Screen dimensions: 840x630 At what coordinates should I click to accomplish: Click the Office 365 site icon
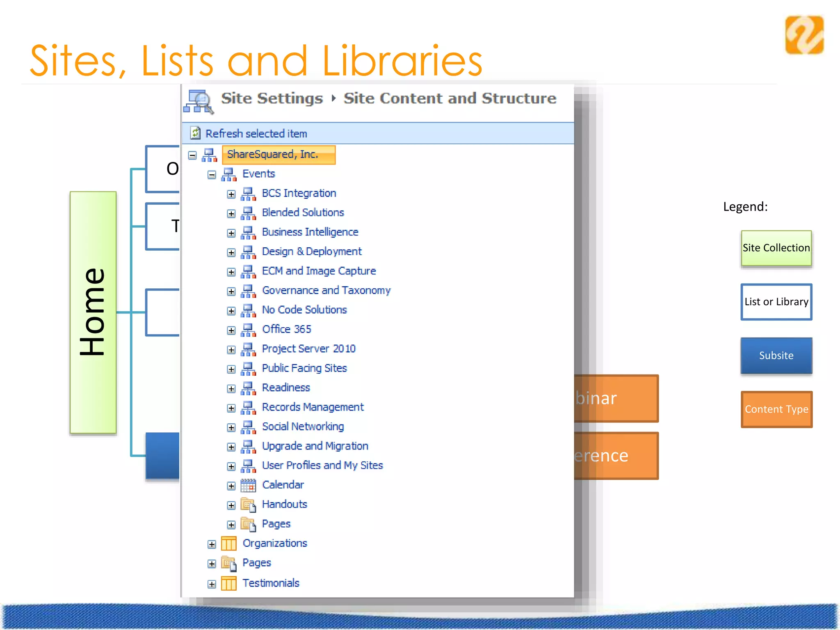click(x=248, y=330)
